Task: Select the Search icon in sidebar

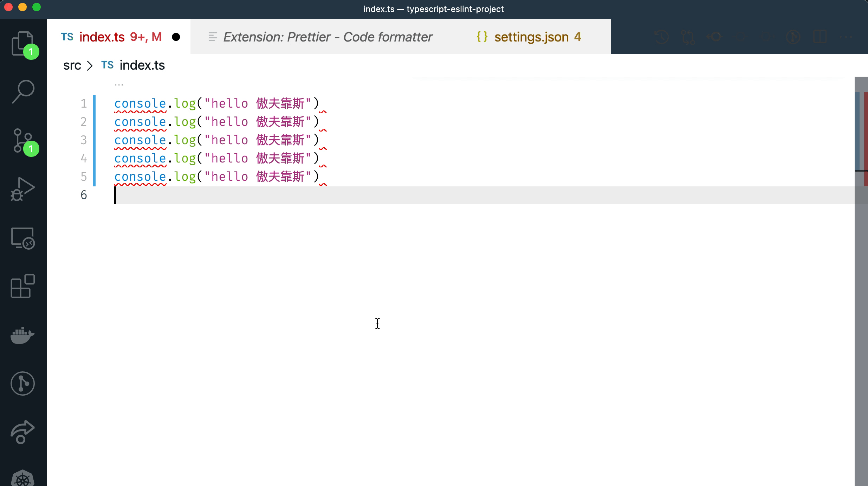Action: 24,90
